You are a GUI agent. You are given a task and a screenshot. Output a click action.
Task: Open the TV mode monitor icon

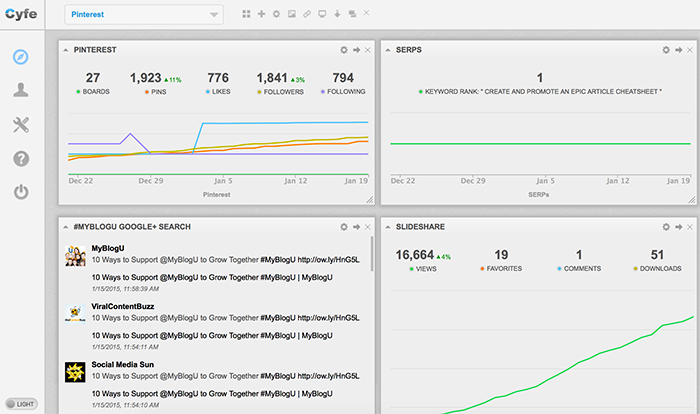click(x=322, y=15)
